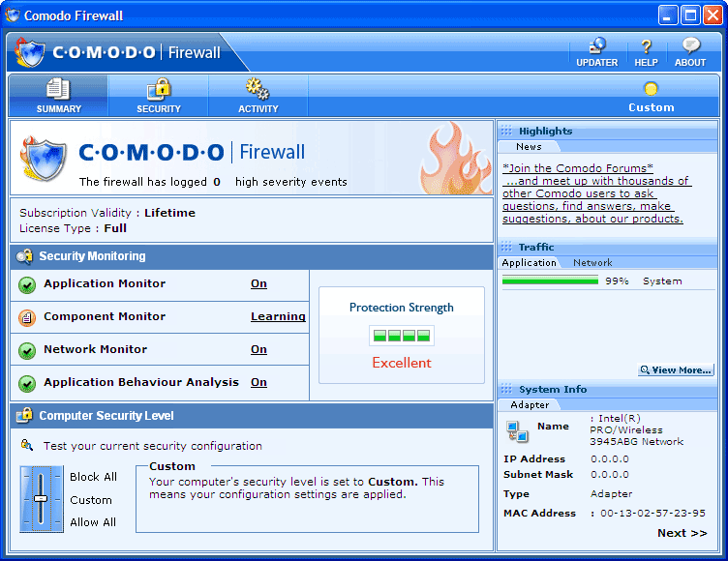728x561 pixels.
Task: Click the high severity events count 0
Action: pos(217,182)
